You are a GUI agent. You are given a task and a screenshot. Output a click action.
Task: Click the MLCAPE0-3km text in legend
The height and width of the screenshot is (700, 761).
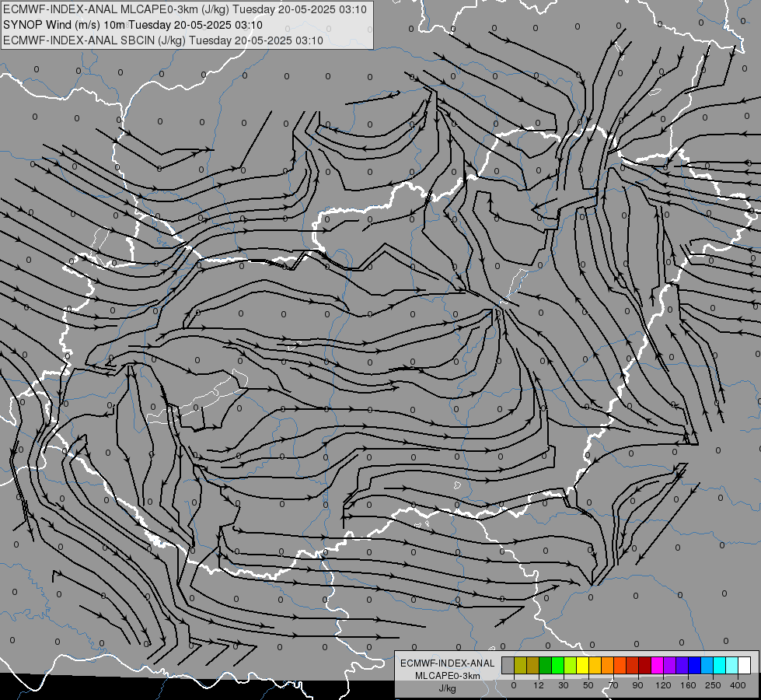pyautogui.click(x=448, y=676)
